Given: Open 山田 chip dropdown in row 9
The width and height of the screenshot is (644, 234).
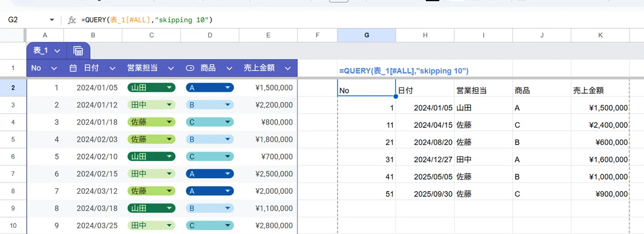Looking at the screenshot, I should 170,208.
